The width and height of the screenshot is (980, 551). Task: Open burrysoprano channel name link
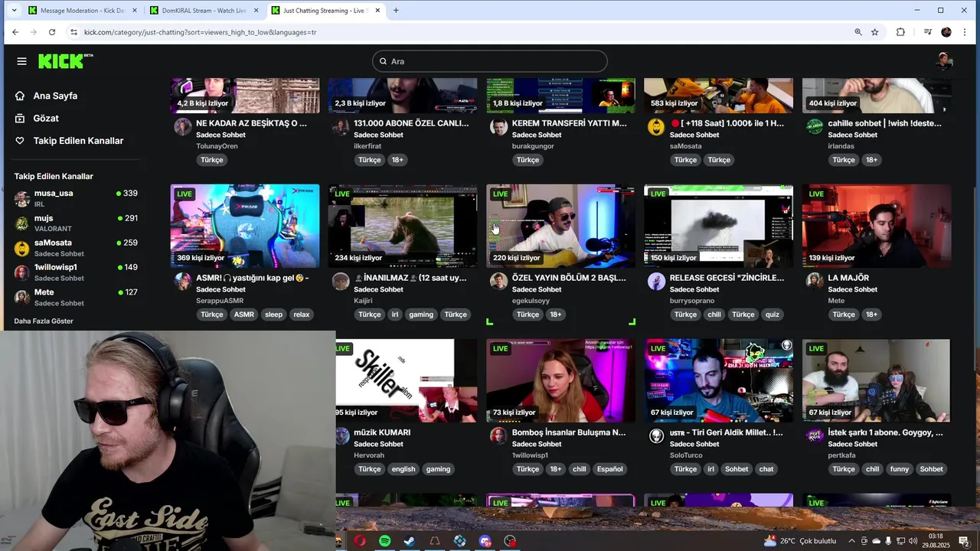point(696,301)
